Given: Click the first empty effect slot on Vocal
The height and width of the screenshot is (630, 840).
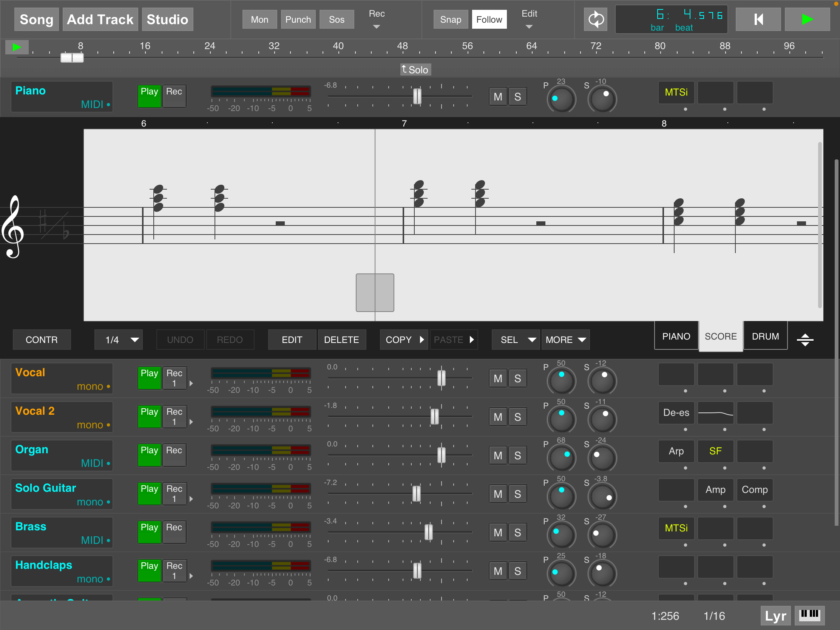Looking at the screenshot, I should (x=676, y=374).
